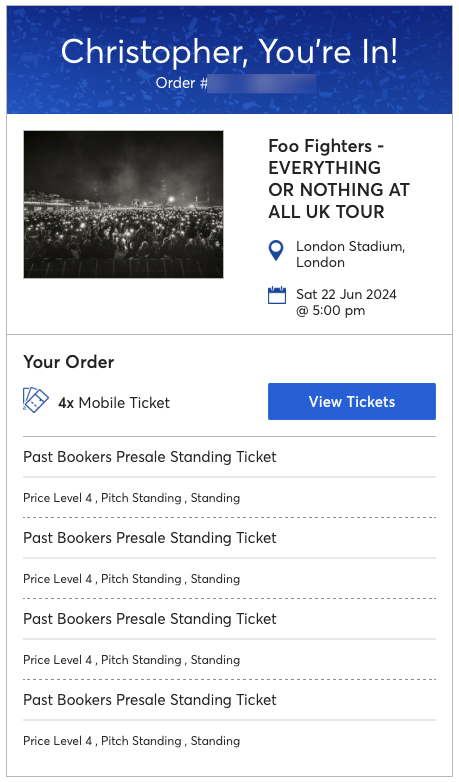Viewport: 459px width, 782px height.
Task: Select the second Past Bookers Presale Standing Ticket
Action: coord(150,538)
